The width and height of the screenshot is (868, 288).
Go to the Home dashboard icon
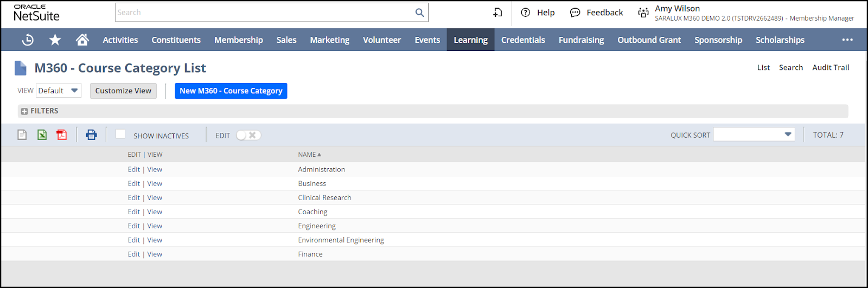pos(82,40)
